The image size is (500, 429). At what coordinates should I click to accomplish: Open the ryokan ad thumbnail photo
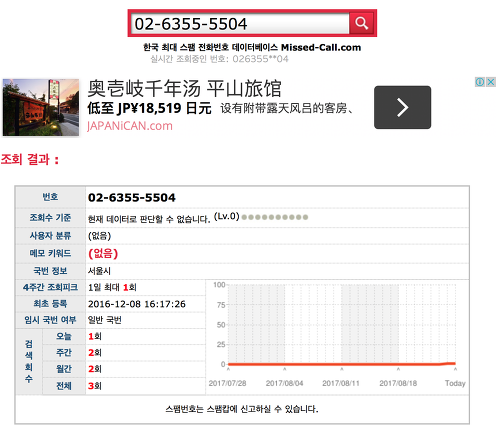[41, 107]
